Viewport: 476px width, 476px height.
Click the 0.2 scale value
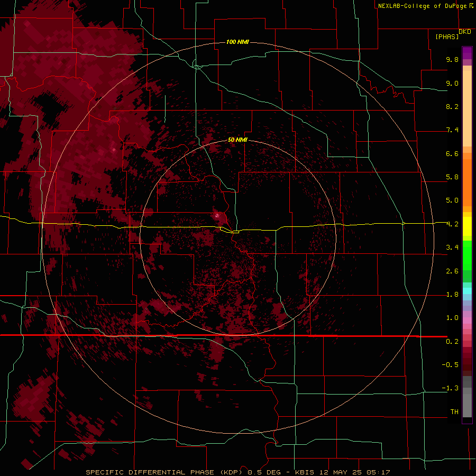pyautogui.click(x=452, y=342)
